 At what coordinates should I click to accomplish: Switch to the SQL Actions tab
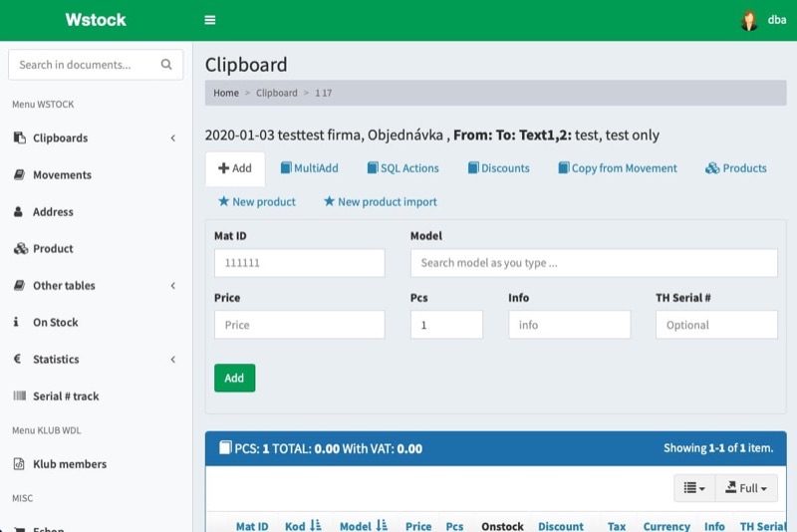tap(403, 168)
